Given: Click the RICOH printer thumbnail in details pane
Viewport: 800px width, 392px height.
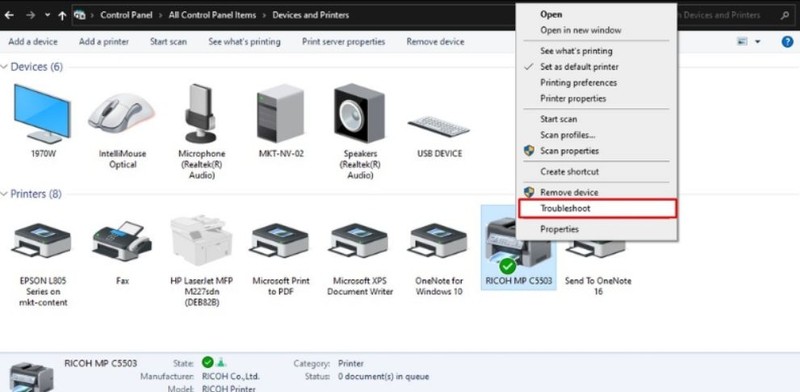Looking at the screenshot, I should click(x=32, y=377).
